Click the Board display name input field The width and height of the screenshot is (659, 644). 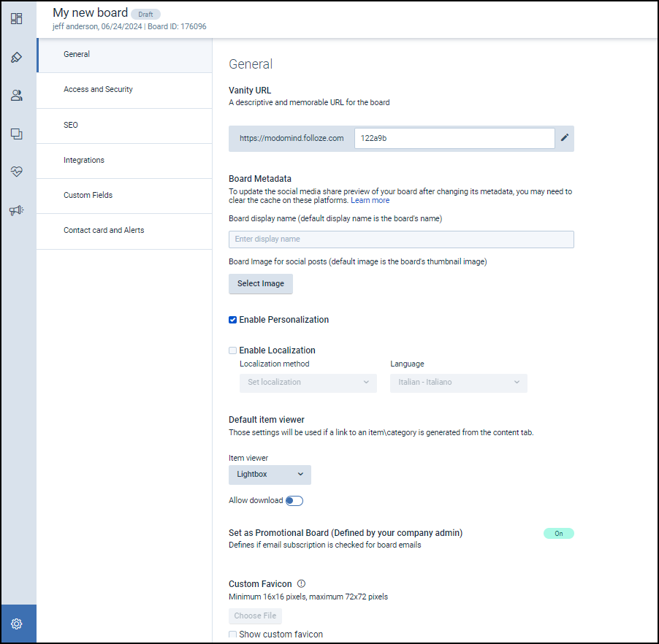(x=401, y=239)
